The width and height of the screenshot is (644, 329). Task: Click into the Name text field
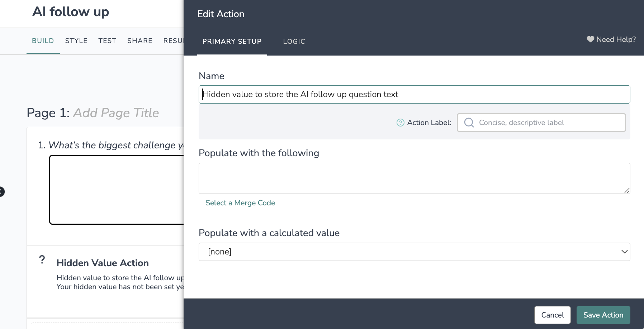pos(414,94)
